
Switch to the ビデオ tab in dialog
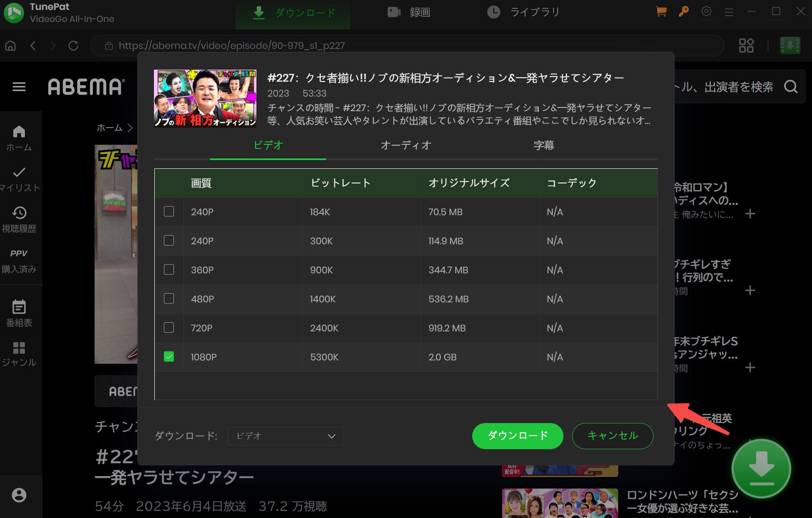(x=268, y=145)
